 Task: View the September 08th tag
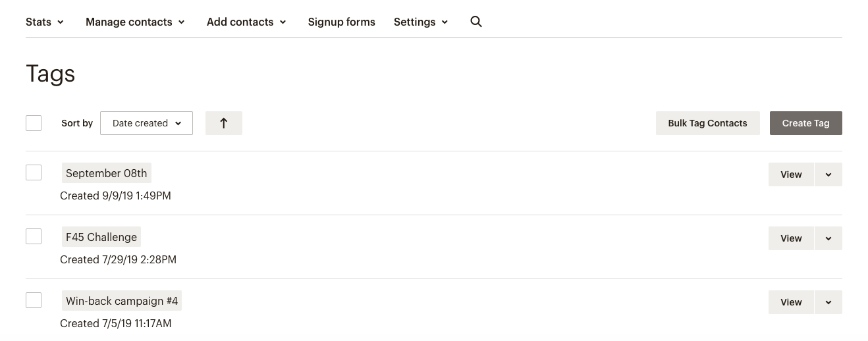(791, 174)
